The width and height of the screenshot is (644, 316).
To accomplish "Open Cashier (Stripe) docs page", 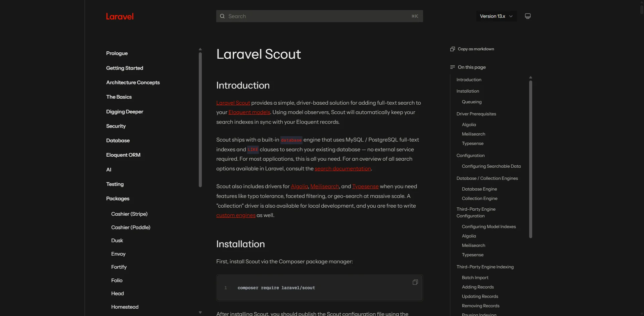I will 129,214.
